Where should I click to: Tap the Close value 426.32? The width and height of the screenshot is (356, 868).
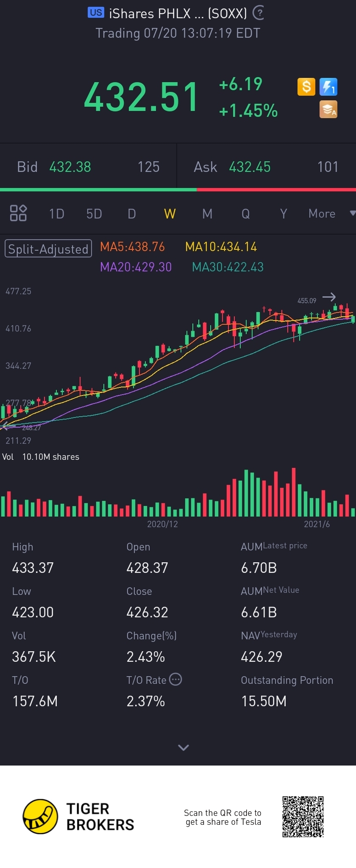pos(147,612)
